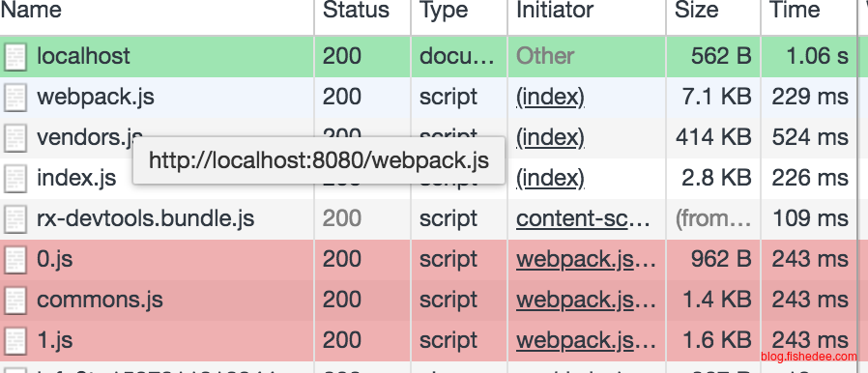This screenshot has width=868, height=373.
Task: Click the file icon beside rx-devtools.bundle.js
Action: tap(14, 219)
